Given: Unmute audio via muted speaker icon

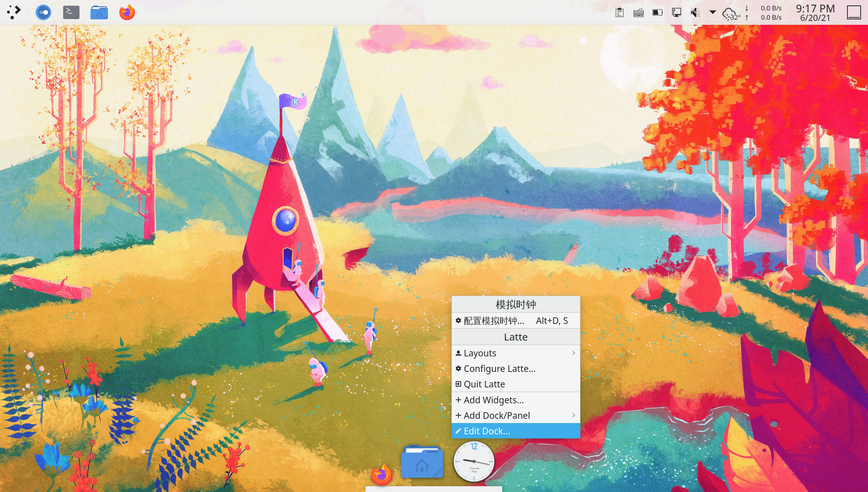Looking at the screenshot, I should (x=696, y=13).
